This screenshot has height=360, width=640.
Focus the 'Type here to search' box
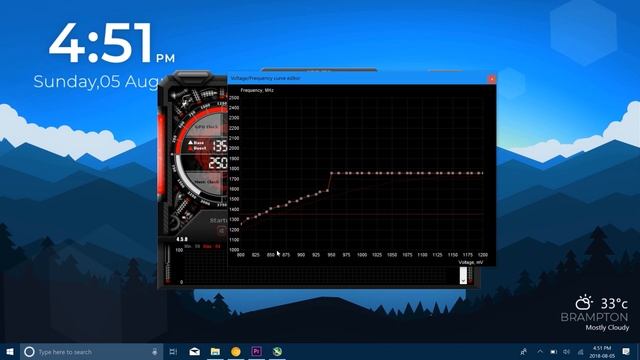point(91,352)
